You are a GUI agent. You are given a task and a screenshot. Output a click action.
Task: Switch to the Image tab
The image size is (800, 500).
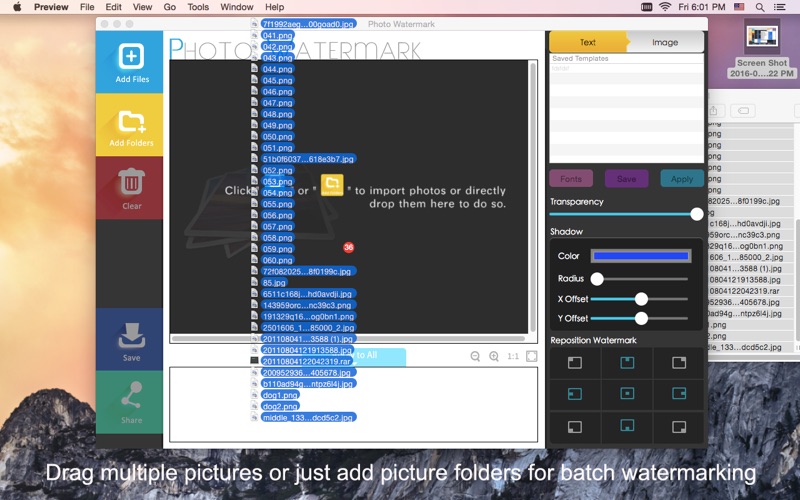point(665,42)
